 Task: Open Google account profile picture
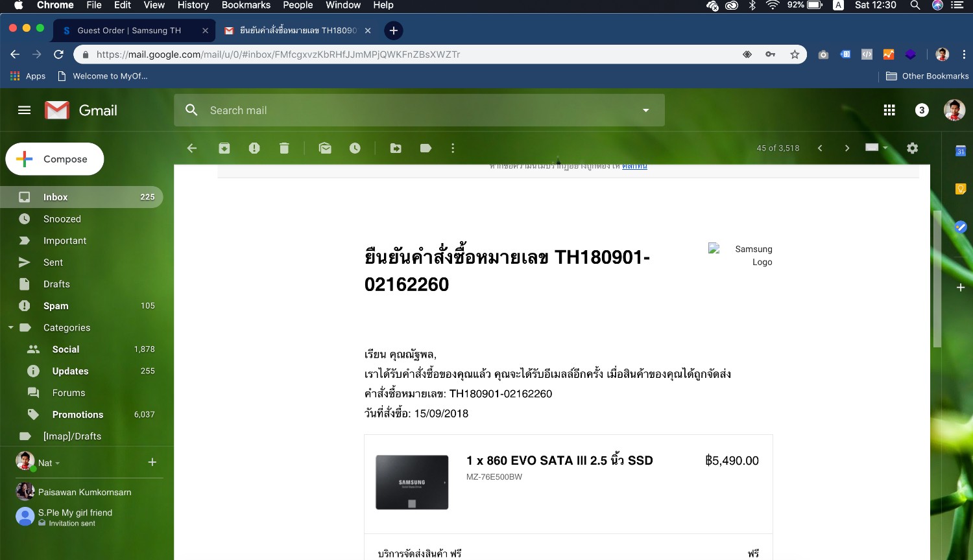tap(954, 110)
